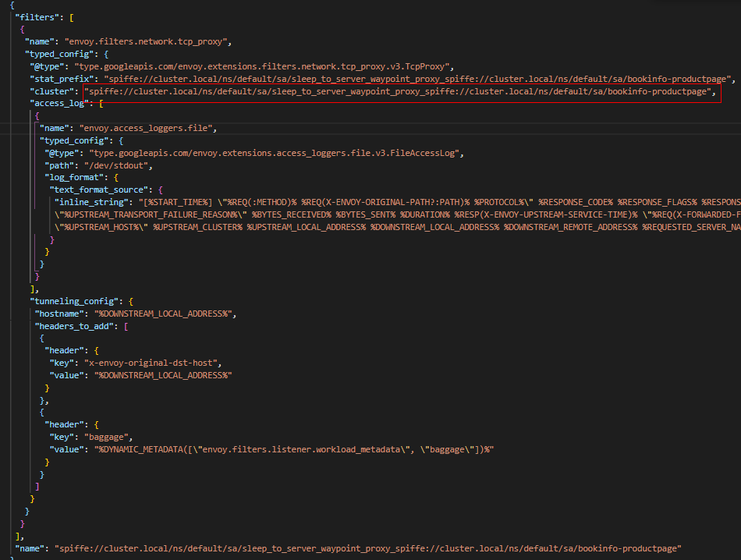Screen dimensions: 741x560
Task: Select the "x-envoy-original-dst-host" value
Action: 158,363
